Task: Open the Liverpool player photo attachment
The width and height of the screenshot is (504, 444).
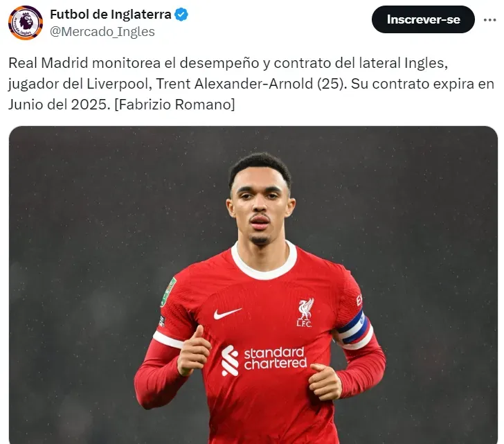Action: point(253,285)
